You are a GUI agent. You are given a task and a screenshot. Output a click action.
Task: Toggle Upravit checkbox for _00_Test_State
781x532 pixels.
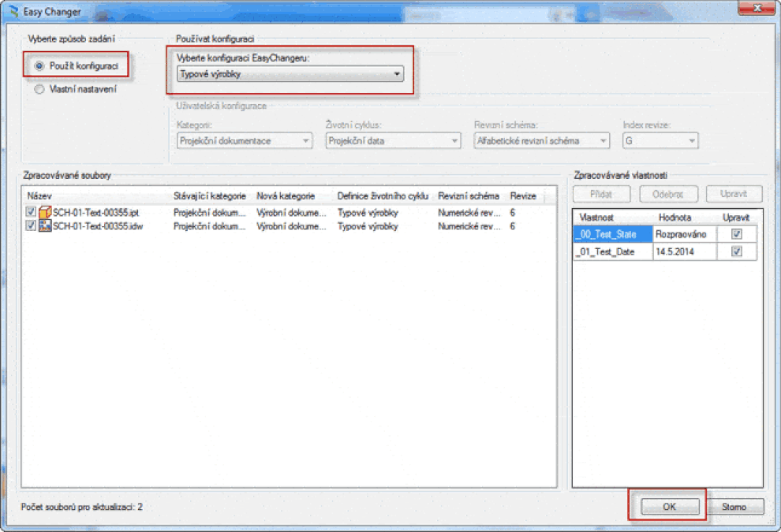coord(736,234)
